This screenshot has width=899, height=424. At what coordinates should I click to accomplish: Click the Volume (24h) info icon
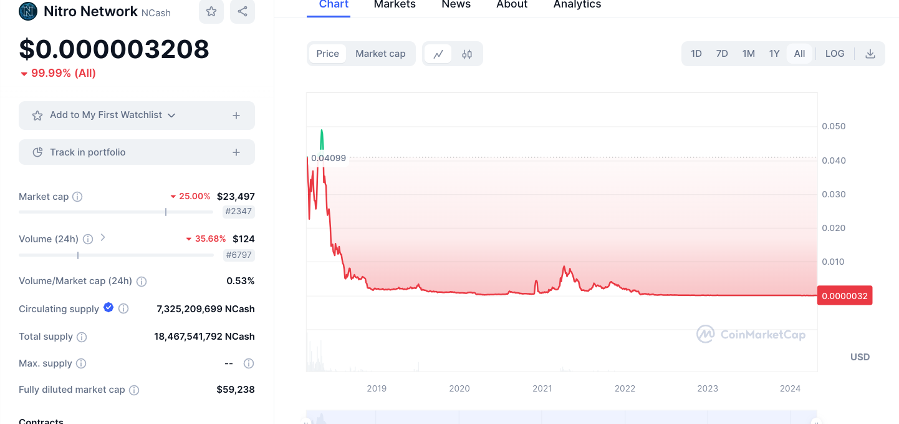[88, 238]
